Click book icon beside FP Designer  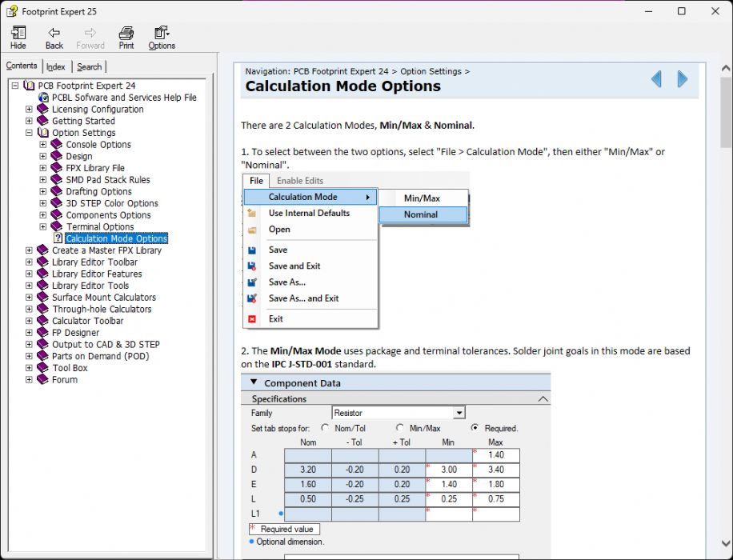point(42,332)
